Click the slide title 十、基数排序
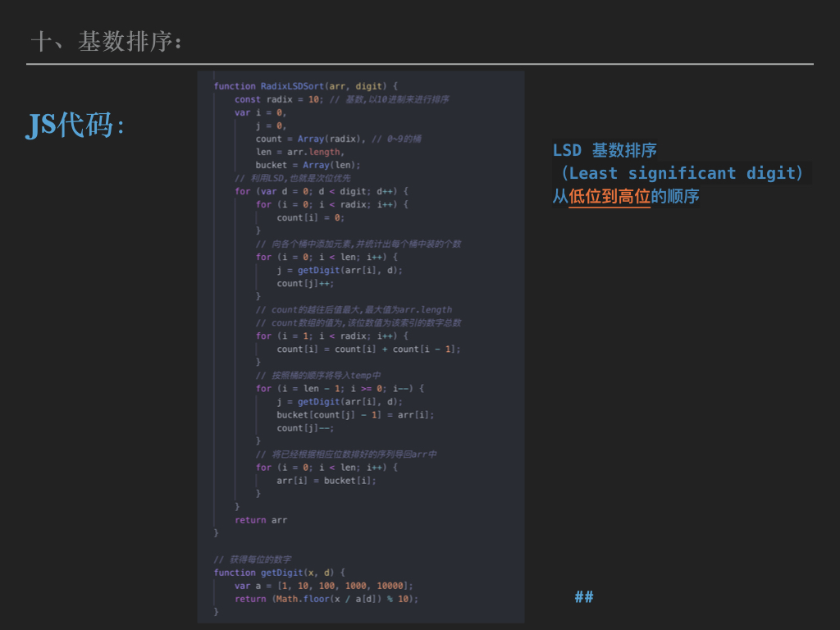Viewport: 840px width, 630px height. [x=106, y=41]
